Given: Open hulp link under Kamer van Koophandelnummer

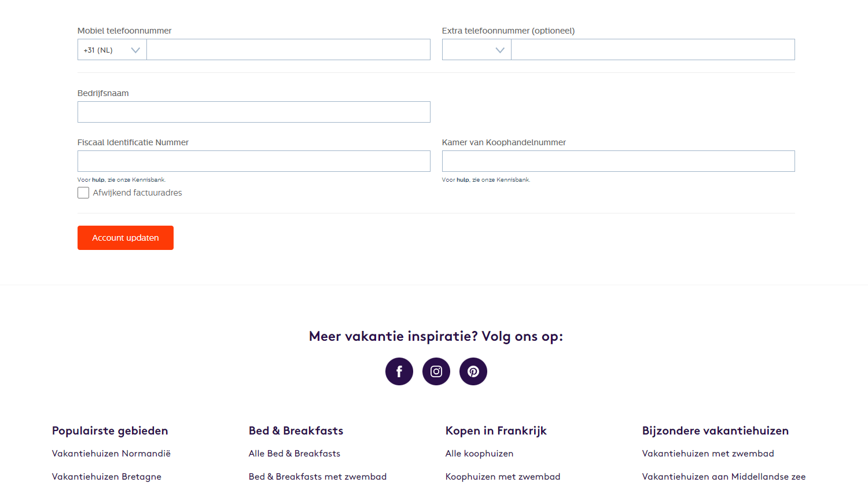Looking at the screenshot, I should click(x=463, y=180).
